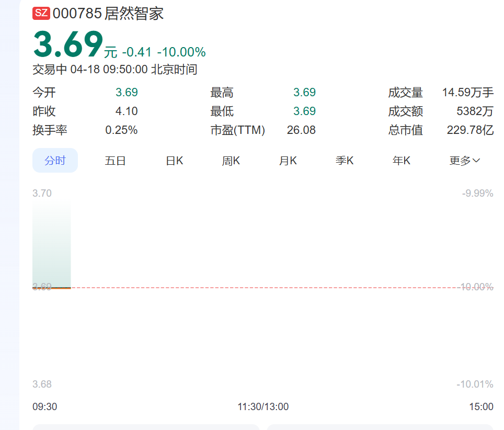Click the 09:30 time axis label
This screenshot has height=430, width=504.
(44, 406)
